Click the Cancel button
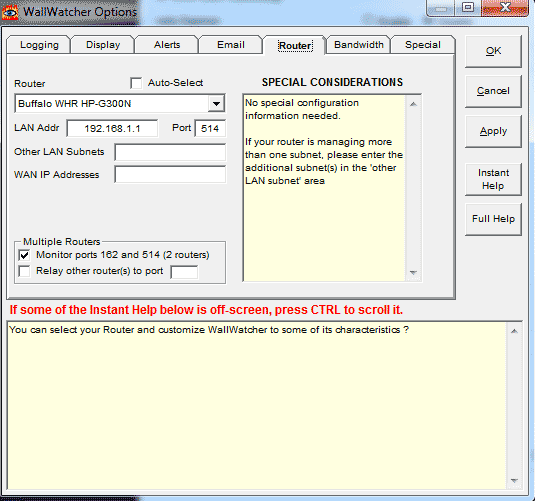Screen dimensions: 535x501 coord(493,91)
